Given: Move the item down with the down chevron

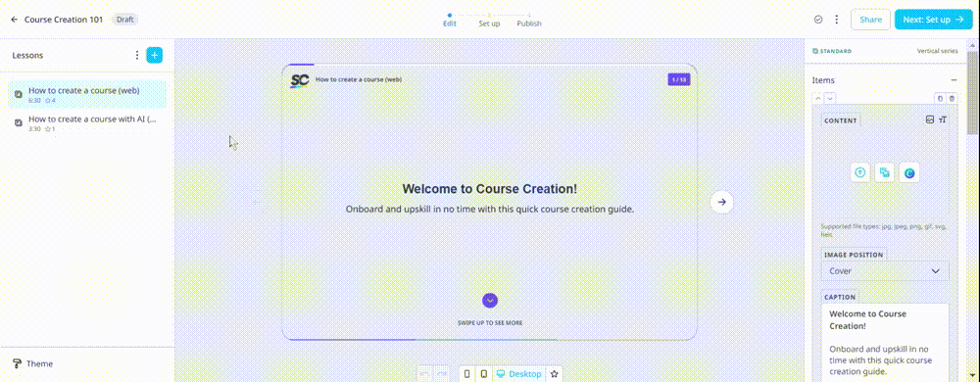Looking at the screenshot, I should click(829, 98).
